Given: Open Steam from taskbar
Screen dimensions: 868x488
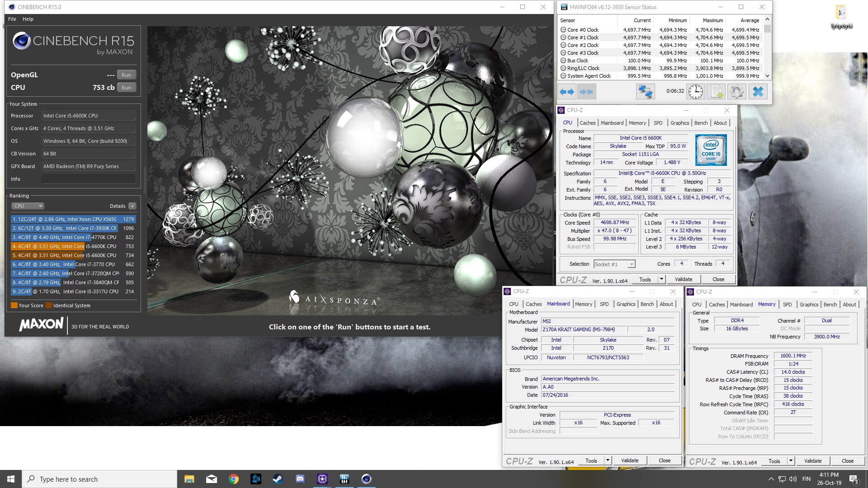Looking at the screenshot, I should coord(278,479).
